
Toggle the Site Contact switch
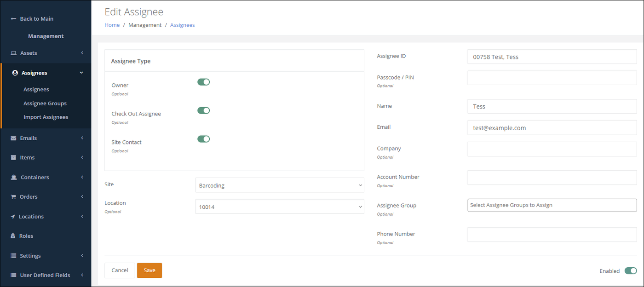(204, 139)
